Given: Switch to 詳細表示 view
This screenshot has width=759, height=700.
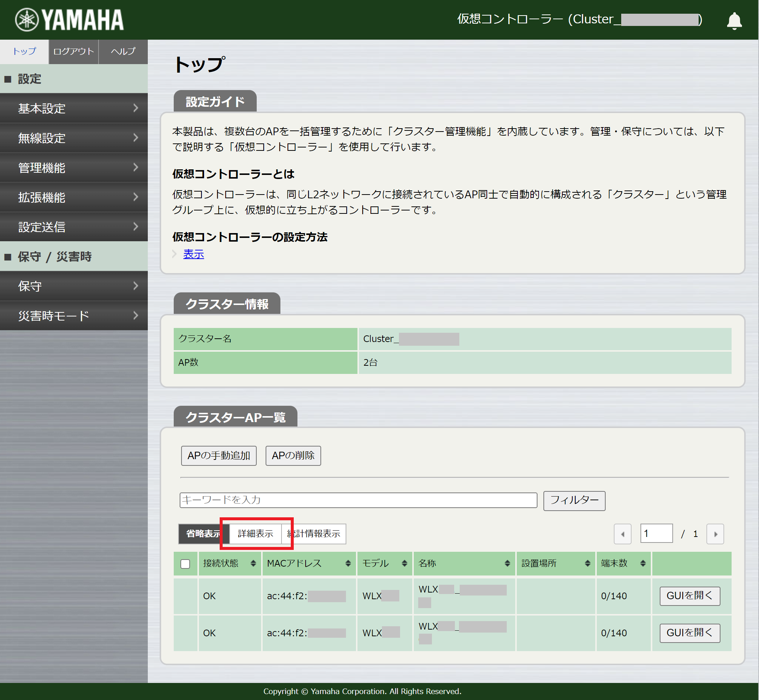Looking at the screenshot, I should [x=255, y=534].
